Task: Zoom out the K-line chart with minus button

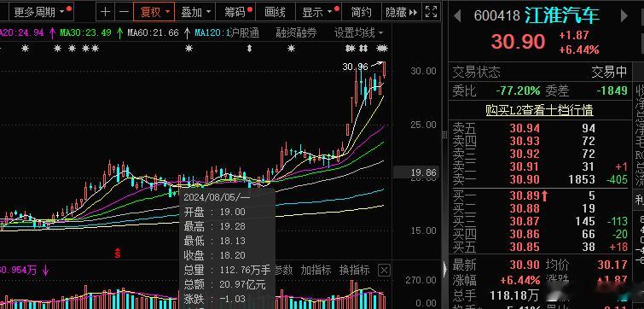Action: tap(124, 12)
